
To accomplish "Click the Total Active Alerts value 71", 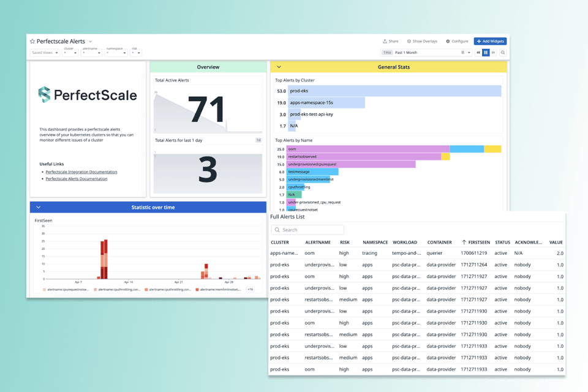I will coord(208,109).
